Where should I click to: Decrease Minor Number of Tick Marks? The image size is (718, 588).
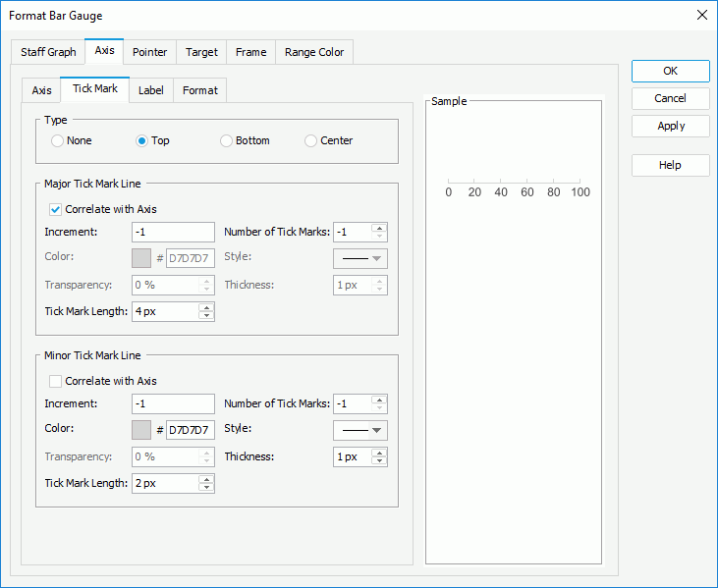[x=379, y=407]
